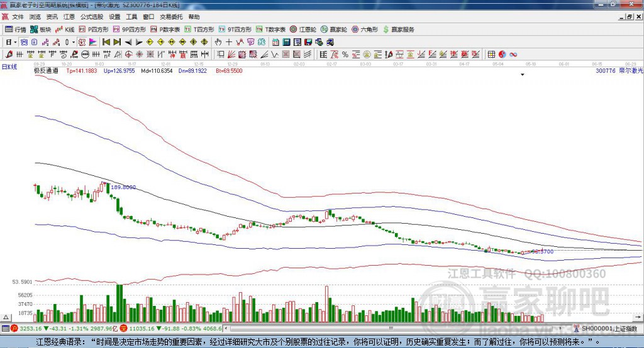Screen dimensions: 644x348
Task: Click the percent % tool icon
Action: pos(345,55)
